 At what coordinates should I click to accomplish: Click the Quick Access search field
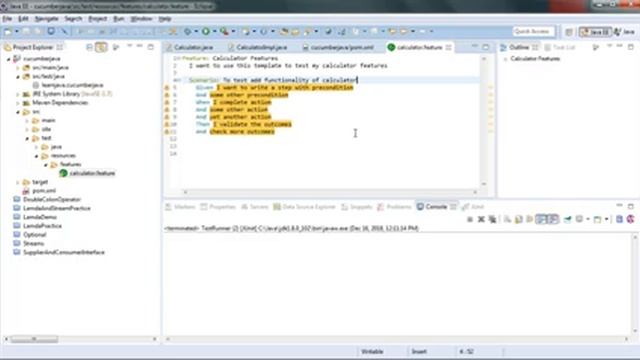coord(533,31)
